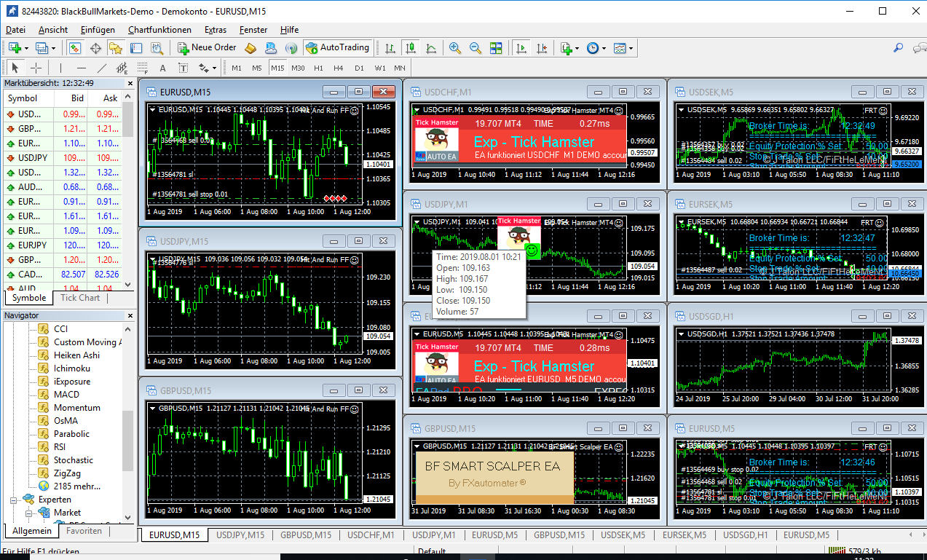Click USDJPY row in Market Watch
Viewport: 927px width, 560px height.
point(63,158)
